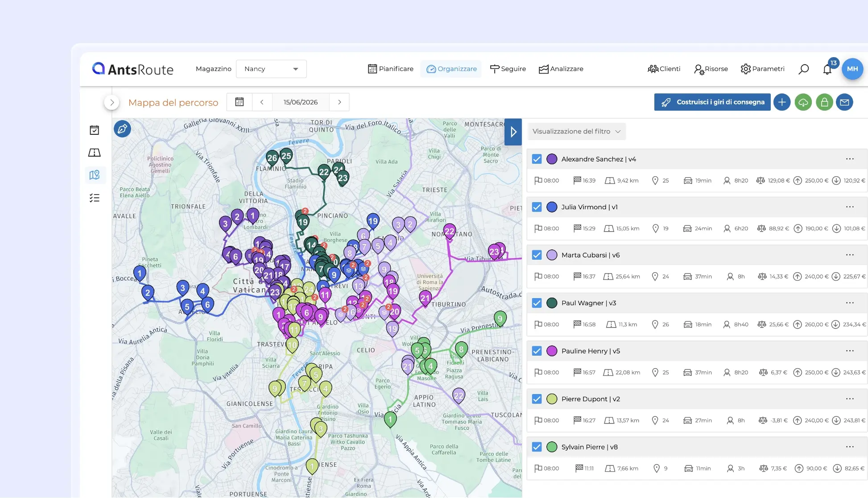Click Sylvain Pierre green color swatch
This screenshot has height=498, width=868.
(552, 447)
